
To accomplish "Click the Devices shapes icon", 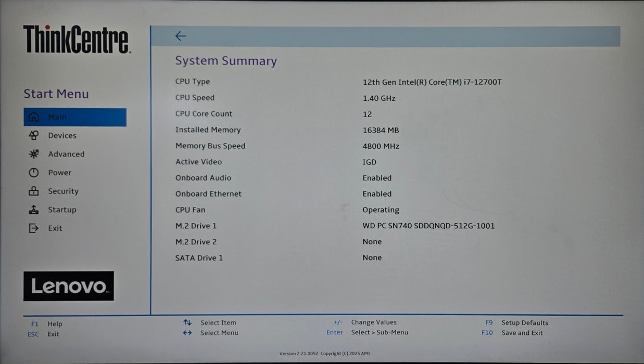I will 34,135.
